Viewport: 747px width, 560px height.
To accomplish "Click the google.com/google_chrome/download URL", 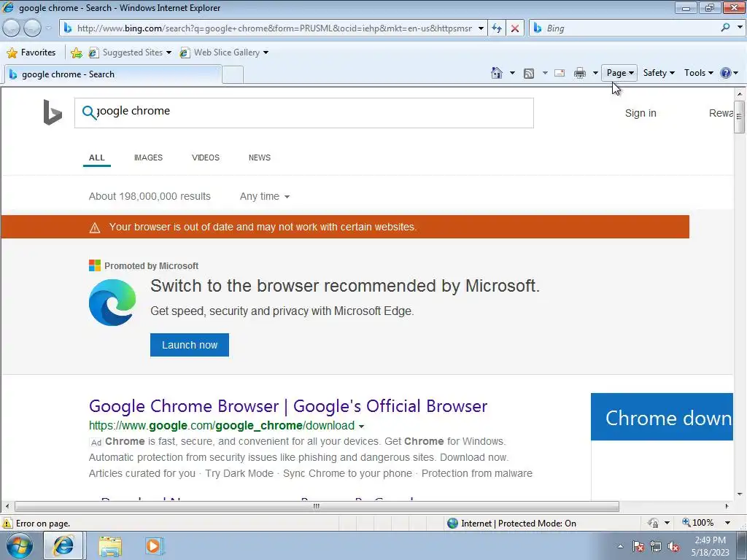I will (222, 426).
